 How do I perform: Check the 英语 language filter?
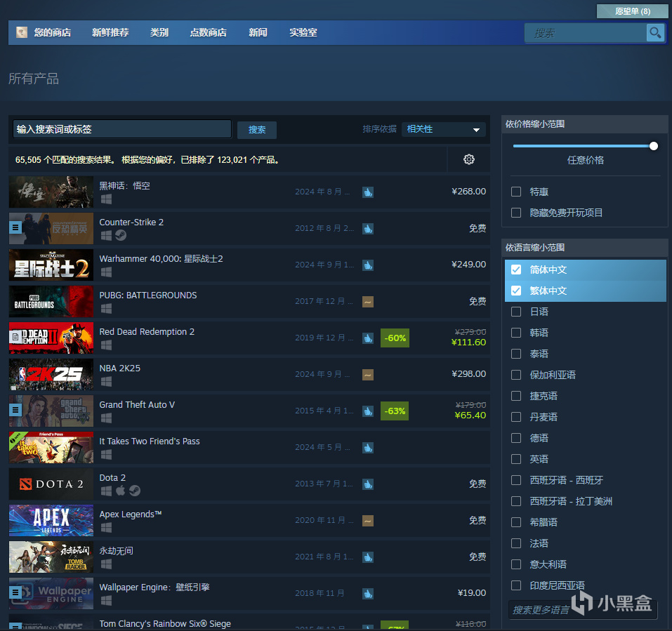[x=516, y=459]
